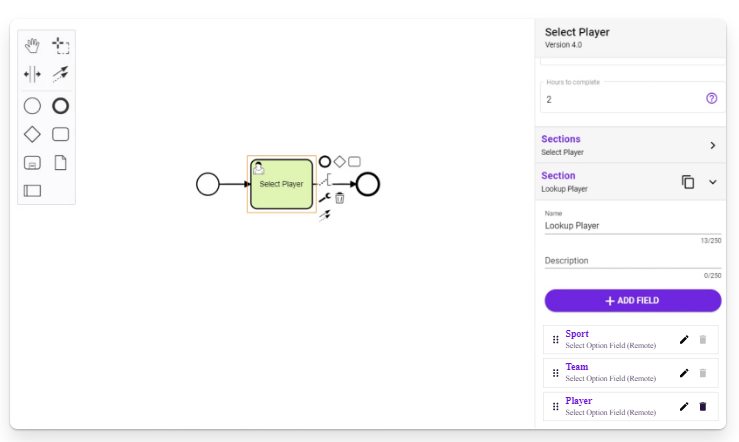Edit the Sport field
Screen dimensions: 739x442
tap(684, 340)
